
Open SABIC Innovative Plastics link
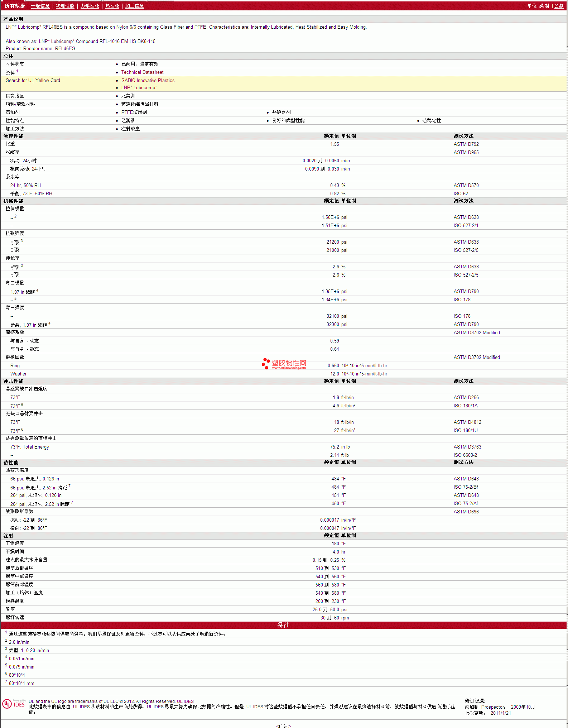pyautogui.click(x=148, y=80)
